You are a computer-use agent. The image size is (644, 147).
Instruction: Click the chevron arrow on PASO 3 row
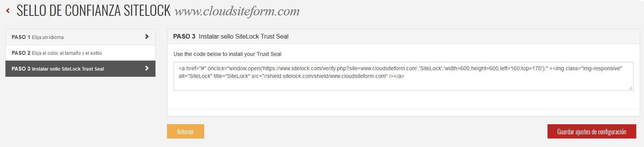coord(147,68)
